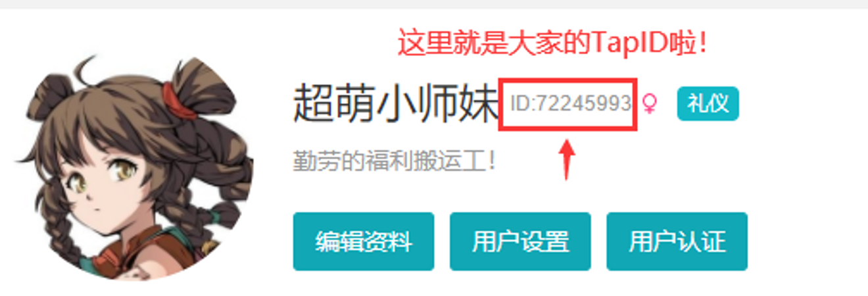Click the pink female gender symbol
The image size is (868, 296).
[650, 105]
